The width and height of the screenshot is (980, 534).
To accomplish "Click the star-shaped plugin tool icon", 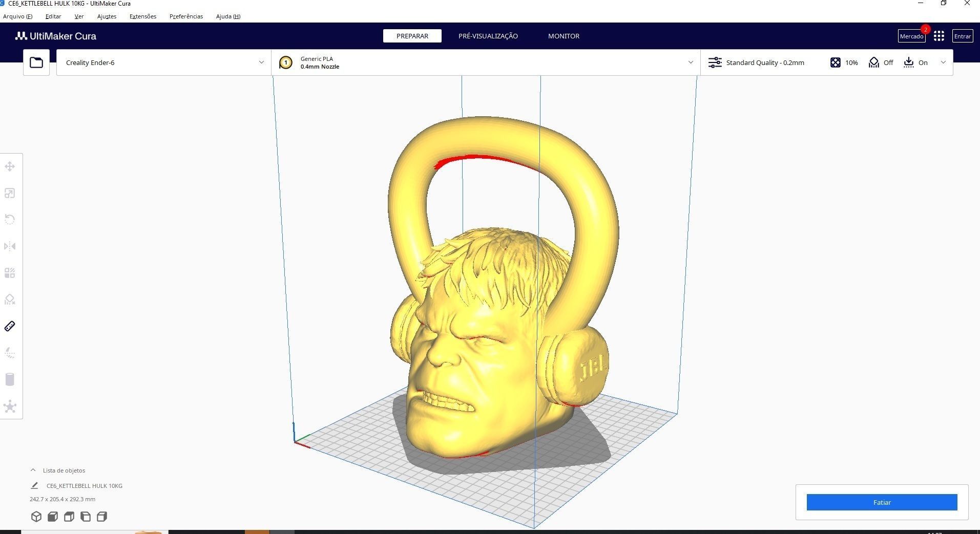I will 10,407.
